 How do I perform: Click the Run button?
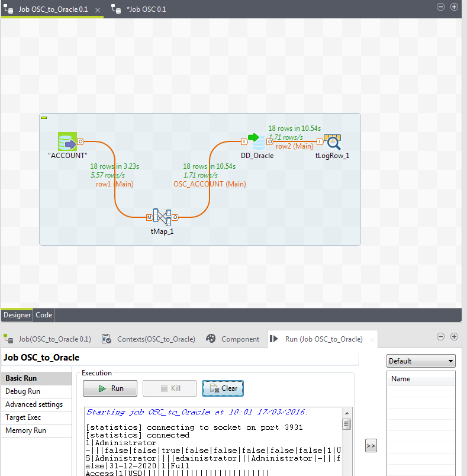click(111, 388)
